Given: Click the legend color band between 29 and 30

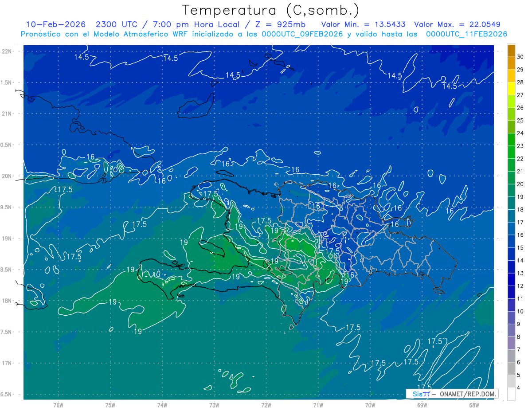Looking at the screenshot, I should [x=511, y=63].
